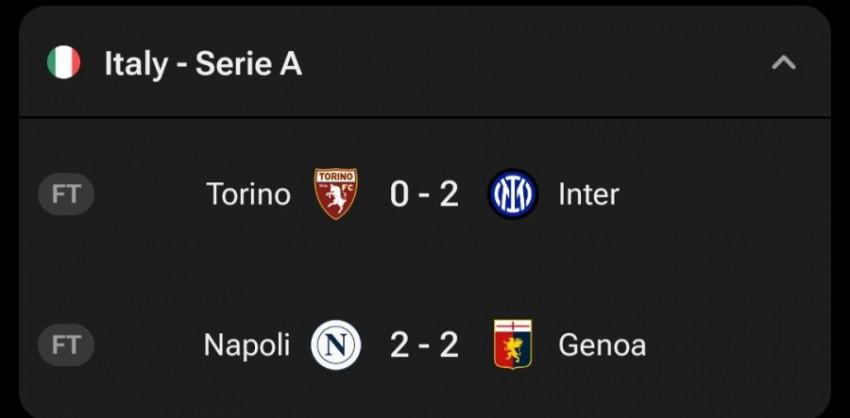Open the Torino club crest

pyautogui.click(x=336, y=194)
